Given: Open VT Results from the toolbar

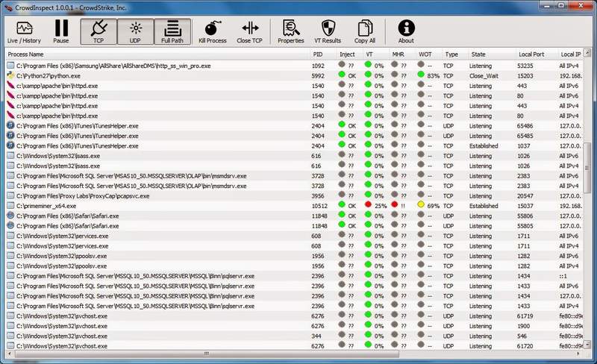Looking at the screenshot, I should [x=328, y=32].
